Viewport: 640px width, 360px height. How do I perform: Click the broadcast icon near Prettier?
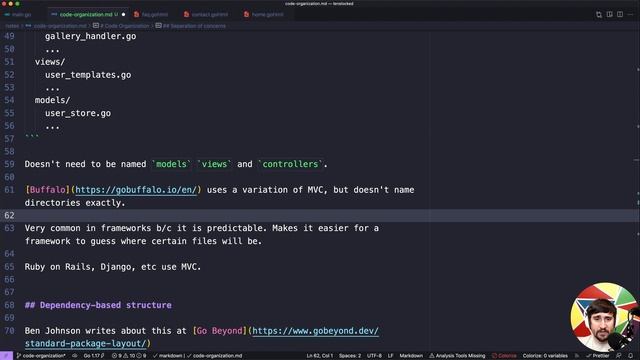pos(577,356)
